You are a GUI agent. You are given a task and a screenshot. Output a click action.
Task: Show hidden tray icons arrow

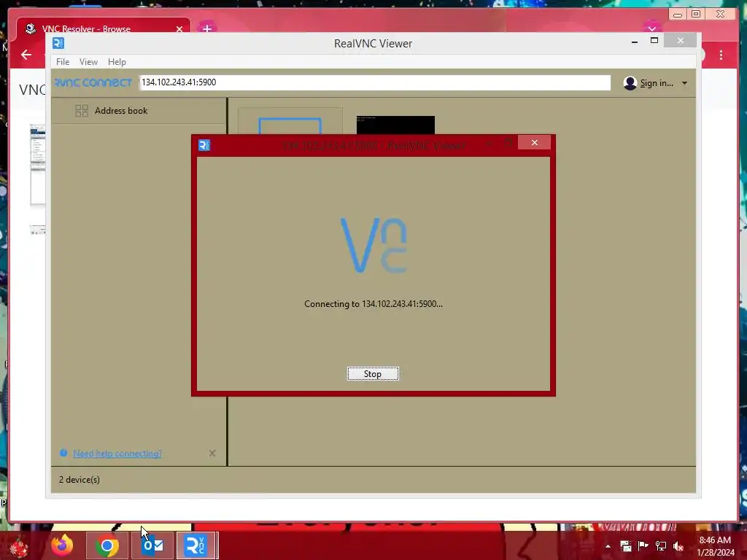pyautogui.click(x=608, y=546)
